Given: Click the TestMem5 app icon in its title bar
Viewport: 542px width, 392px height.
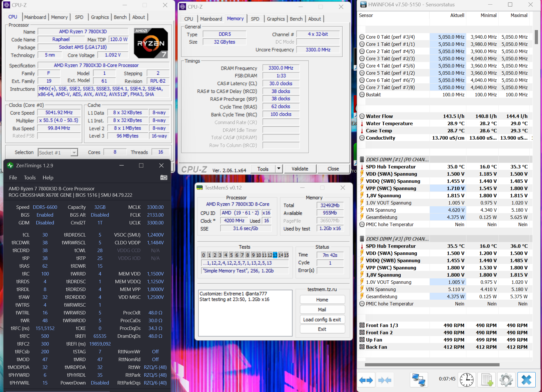Looking at the screenshot, I should click(x=200, y=187).
